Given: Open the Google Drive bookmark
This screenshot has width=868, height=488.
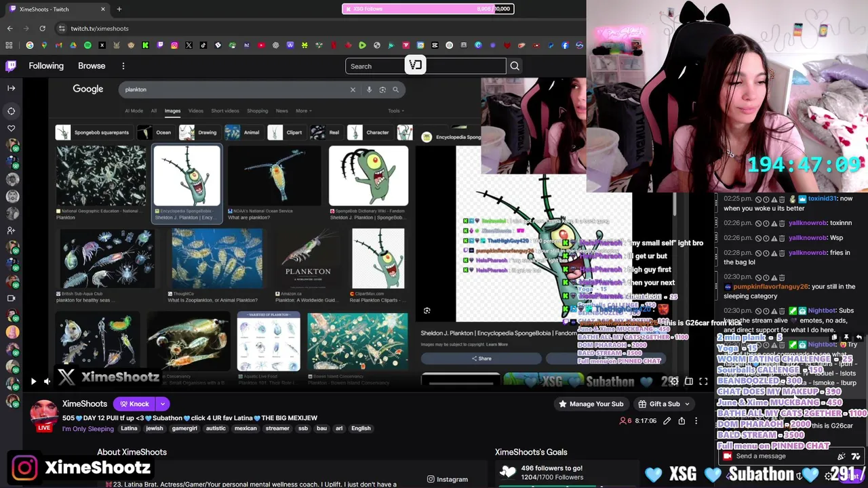Looking at the screenshot, I should click(73, 45).
